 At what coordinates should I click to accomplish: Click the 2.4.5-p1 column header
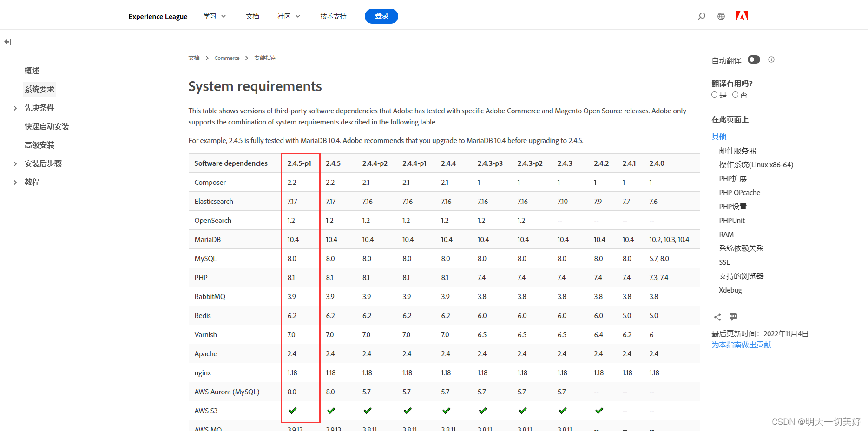(x=299, y=163)
